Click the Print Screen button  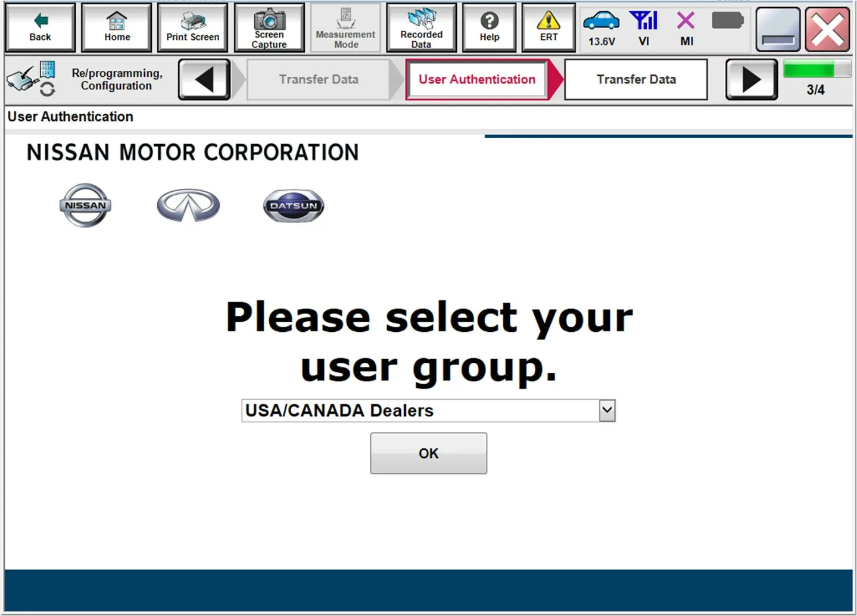(x=192, y=27)
